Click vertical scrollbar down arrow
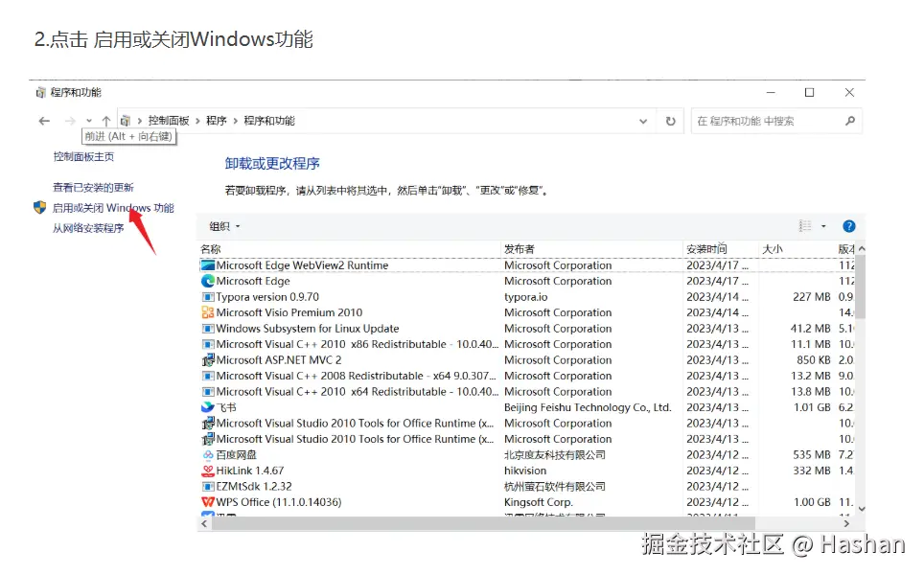Image resolution: width=924 pixels, height=575 pixels. pos(861,509)
